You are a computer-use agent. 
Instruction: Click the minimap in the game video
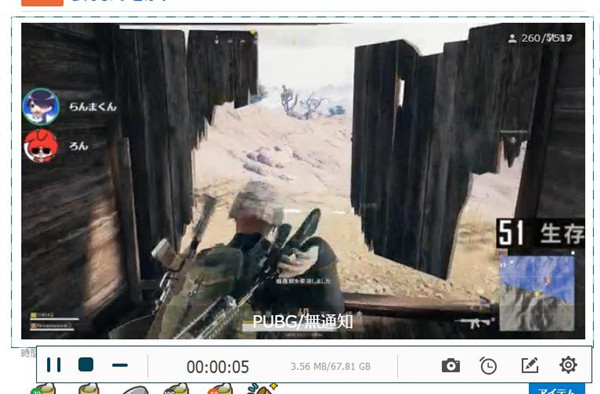[x=537, y=293]
